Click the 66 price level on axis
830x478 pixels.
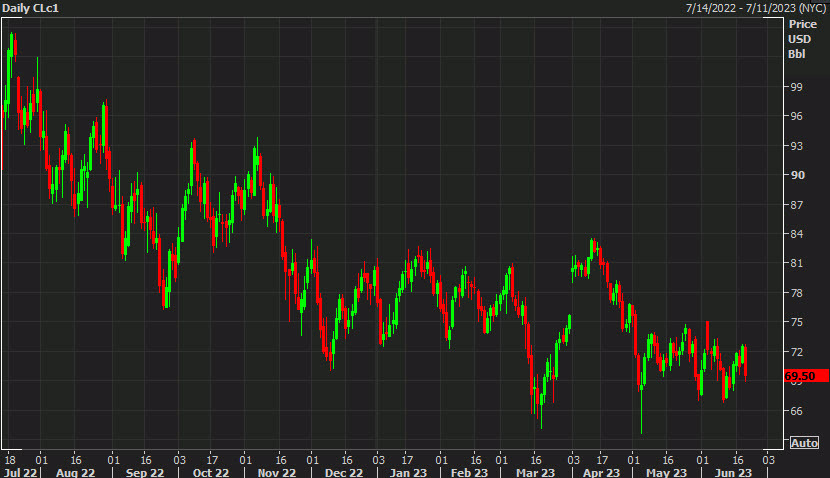coord(796,411)
